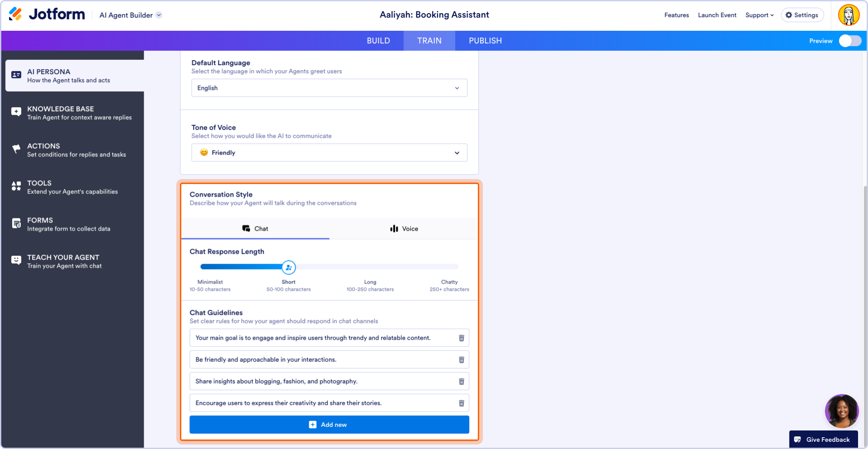Viewport: 868px width, 449px height.
Task: Open the AI Persona section
Action: [75, 76]
